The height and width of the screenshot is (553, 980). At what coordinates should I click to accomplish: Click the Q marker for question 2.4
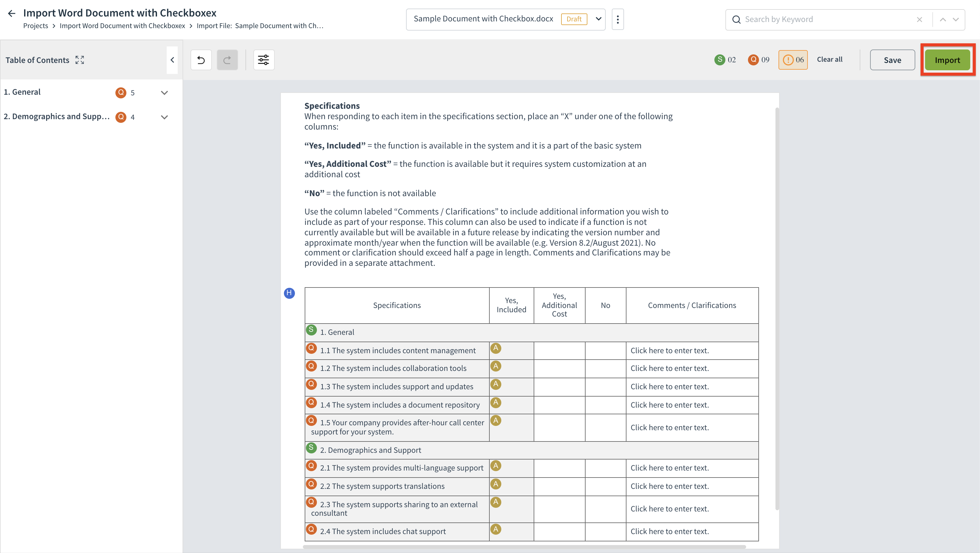(x=311, y=529)
